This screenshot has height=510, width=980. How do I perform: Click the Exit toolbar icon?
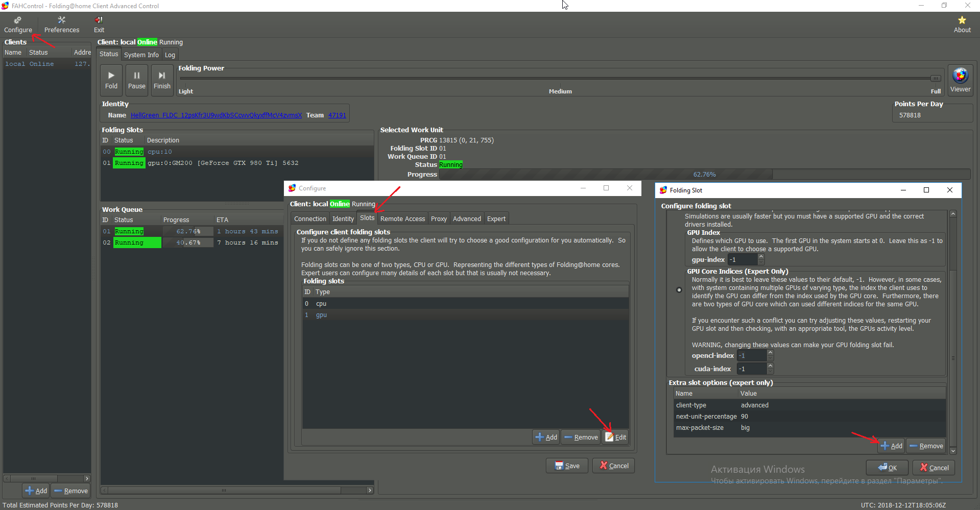pos(99,25)
